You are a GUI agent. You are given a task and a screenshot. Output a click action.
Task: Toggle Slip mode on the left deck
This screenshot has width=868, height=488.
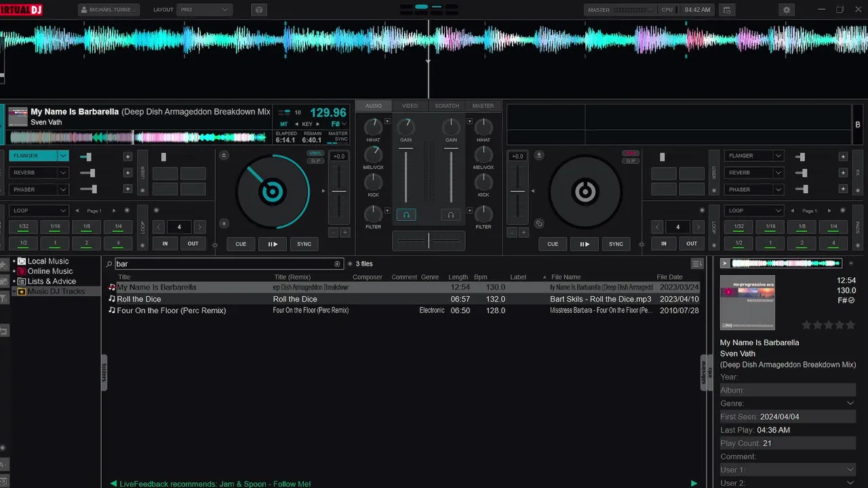coord(315,161)
